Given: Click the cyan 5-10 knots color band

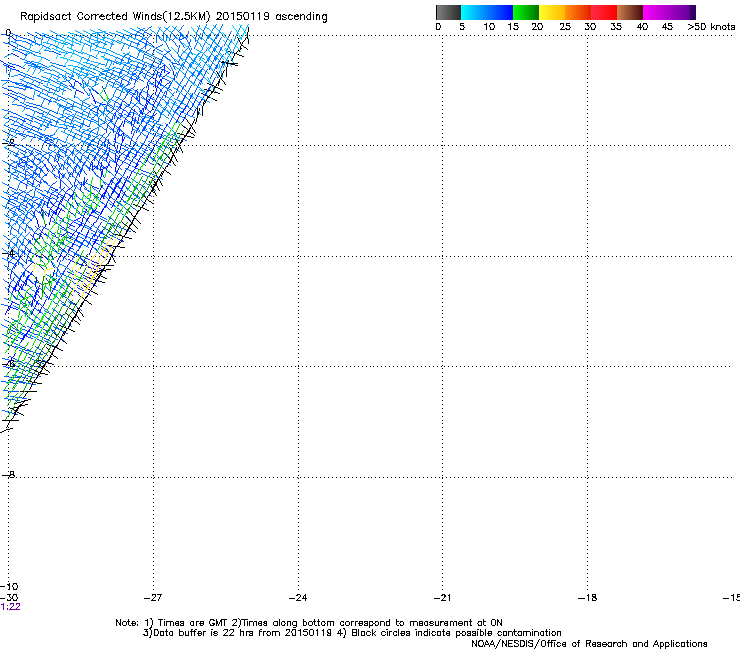Looking at the screenshot, I should pos(474,12).
